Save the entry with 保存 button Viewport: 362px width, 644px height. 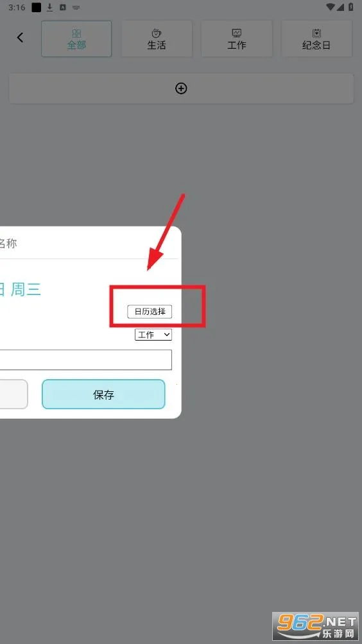tap(103, 394)
